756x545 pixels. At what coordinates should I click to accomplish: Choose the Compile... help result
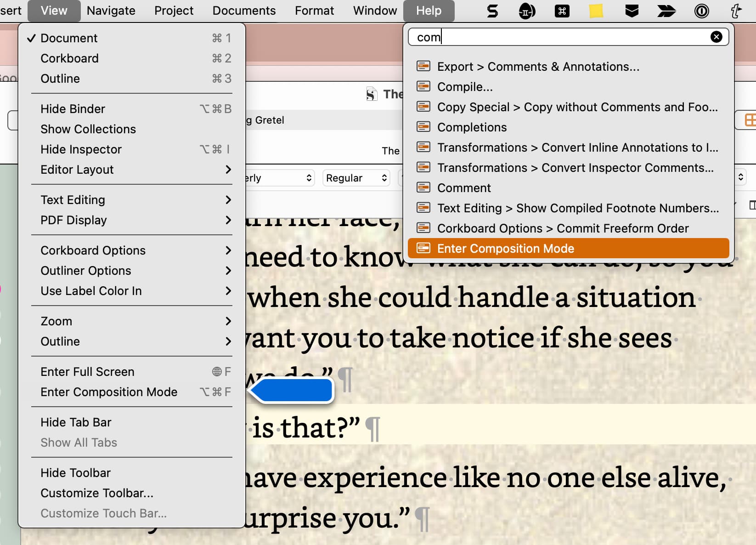point(569,87)
